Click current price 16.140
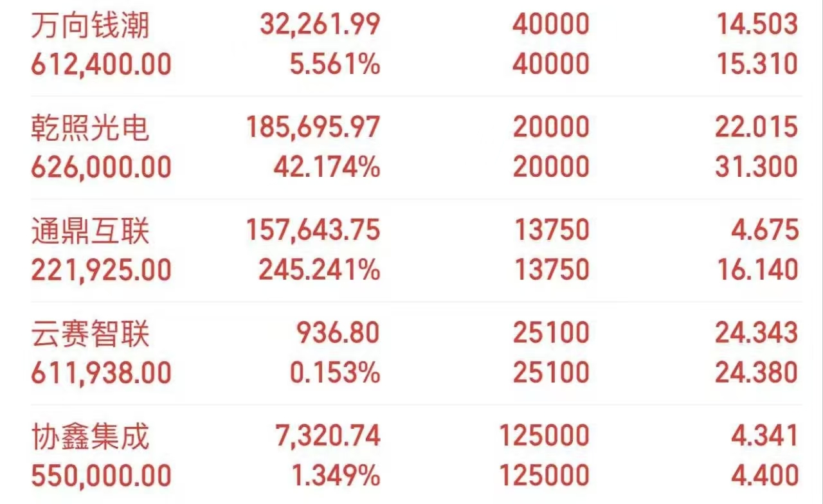 (756, 270)
